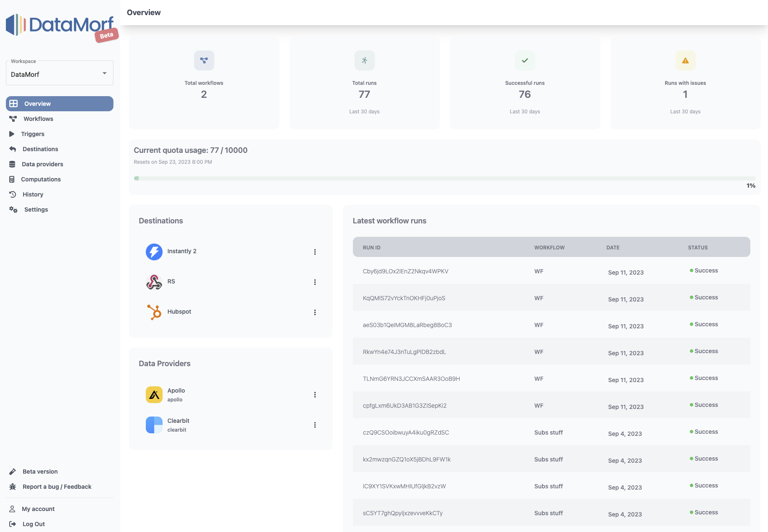Open Workflows from the sidebar

click(60, 119)
